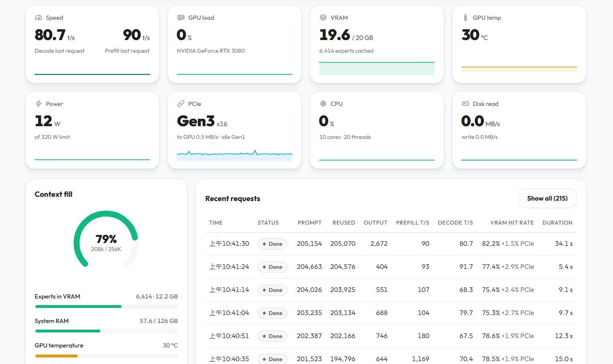Viewport: 613px width, 364px height.
Task: Click the Speed gauge icon
Action: coord(39,17)
